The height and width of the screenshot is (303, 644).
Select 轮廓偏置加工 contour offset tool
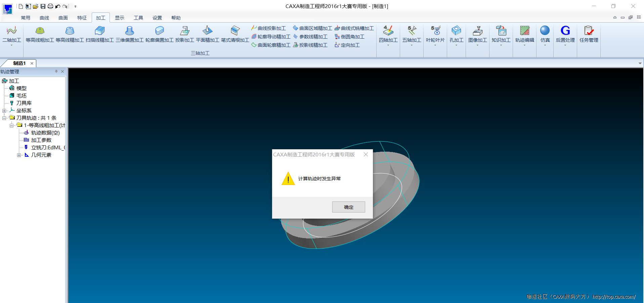(x=159, y=34)
